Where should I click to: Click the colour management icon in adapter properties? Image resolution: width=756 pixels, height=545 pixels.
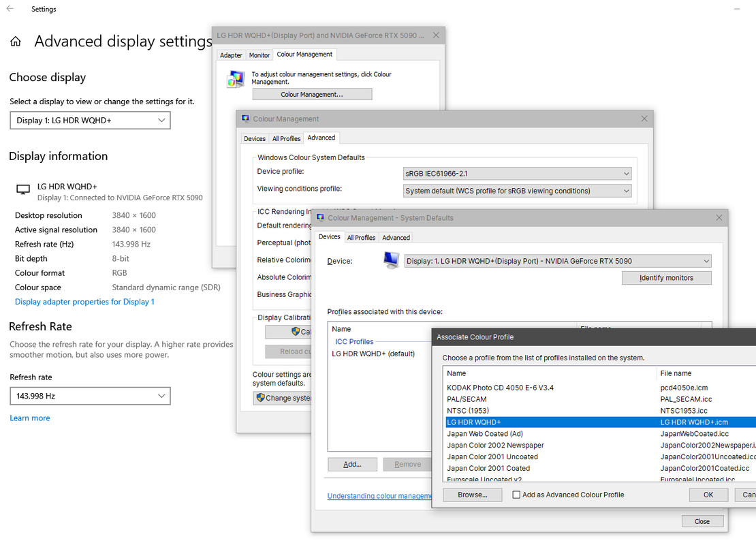pos(236,78)
